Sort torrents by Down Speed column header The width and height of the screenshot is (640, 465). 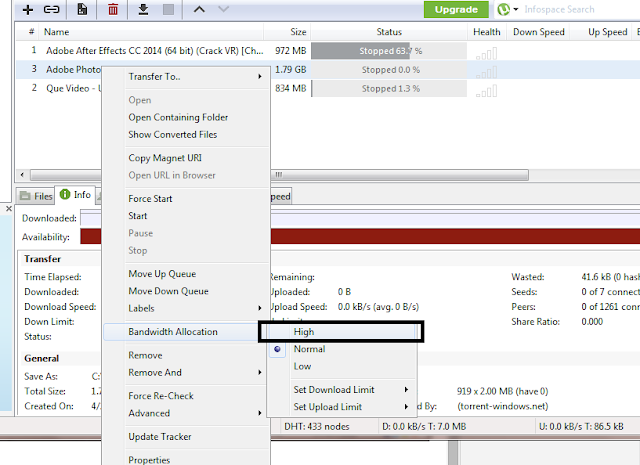pos(538,32)
